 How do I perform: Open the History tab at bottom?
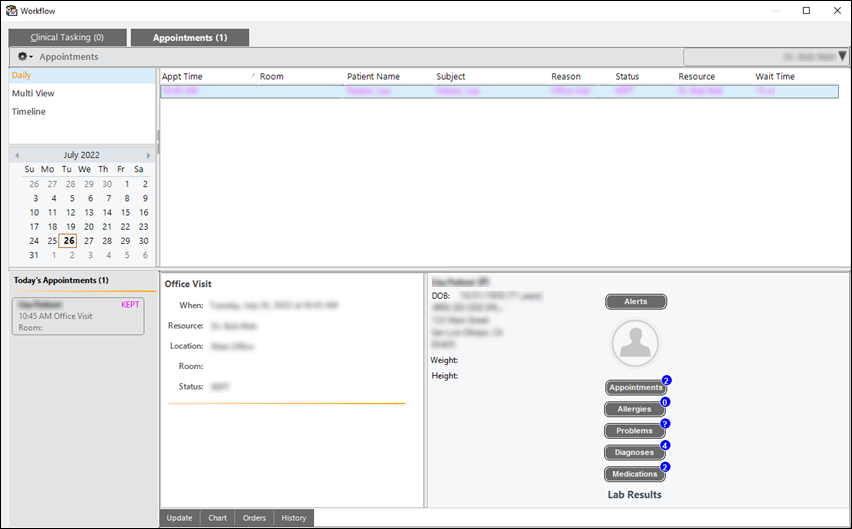point(294,518)
